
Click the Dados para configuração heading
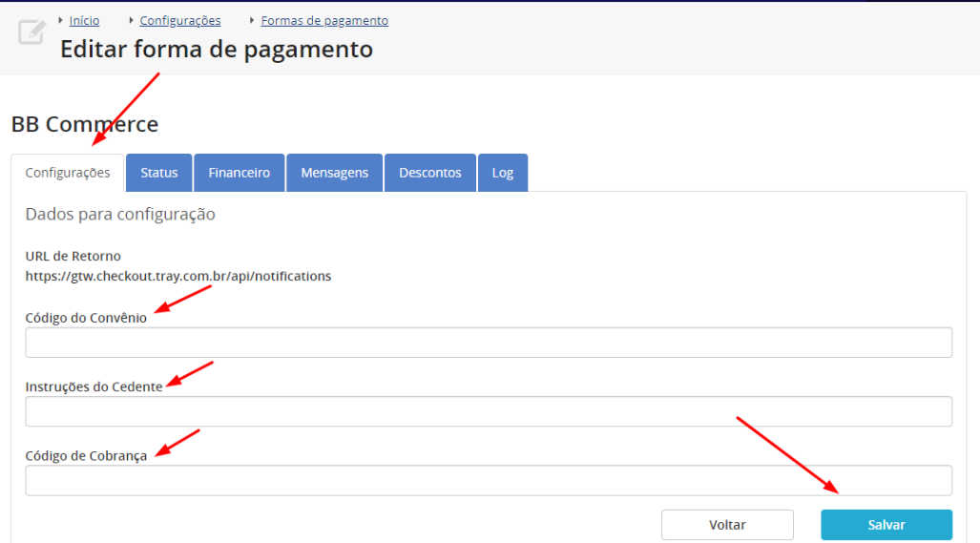tap(120, 215)
